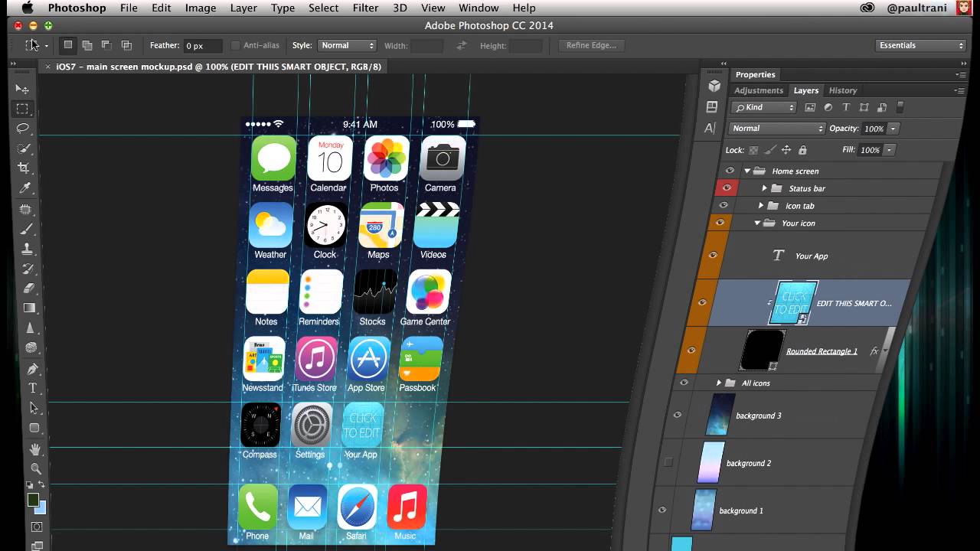Click the background color swatch
980x551 pixels.
coord(41,507)
